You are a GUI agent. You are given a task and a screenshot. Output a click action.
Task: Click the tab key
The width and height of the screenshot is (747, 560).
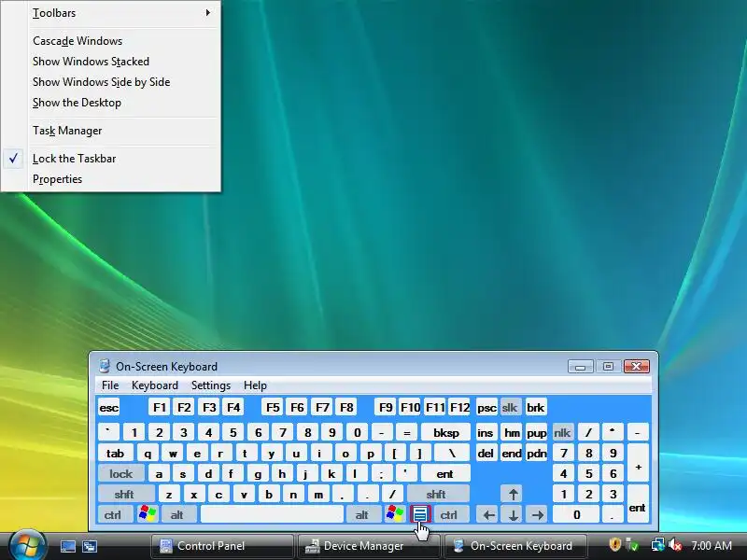pyautogui.click(x=115, y=453)
